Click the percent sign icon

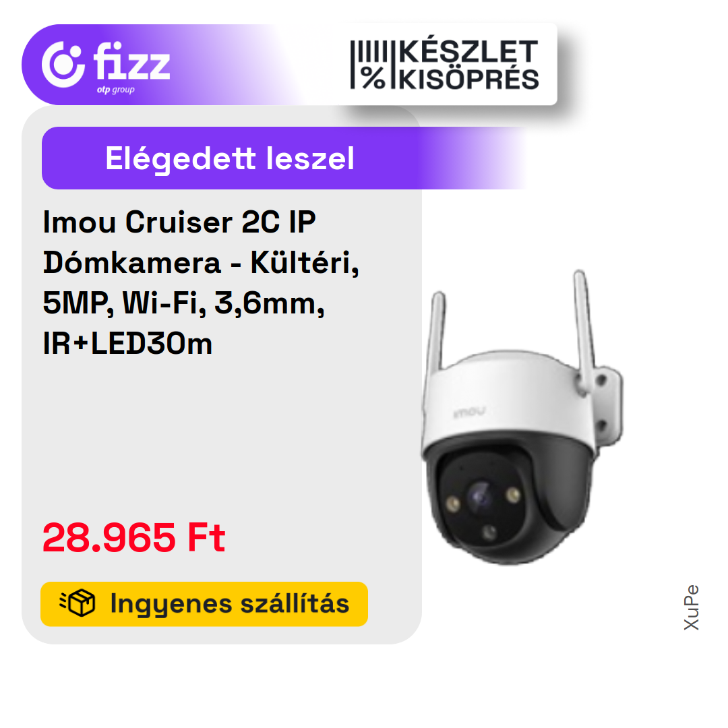[373, 78]
